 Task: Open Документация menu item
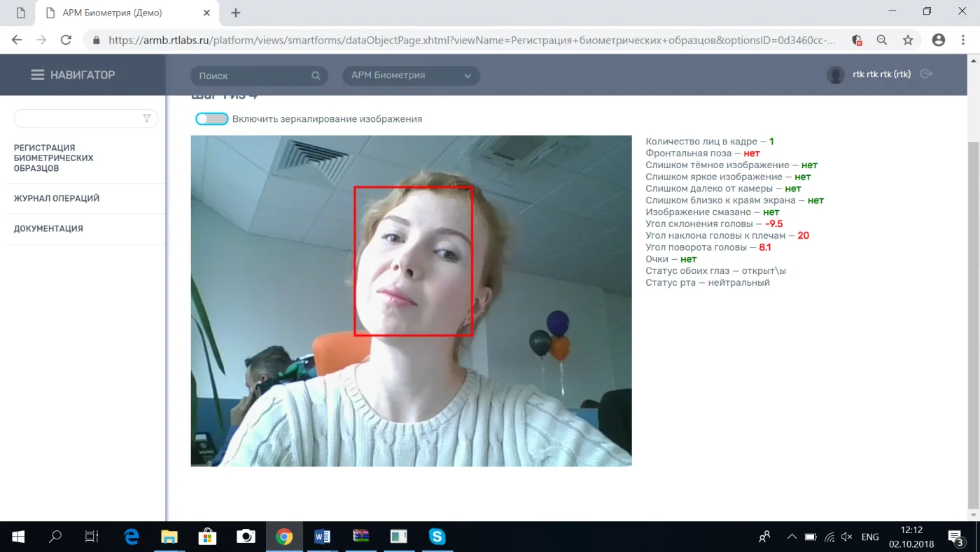(48, 229)
